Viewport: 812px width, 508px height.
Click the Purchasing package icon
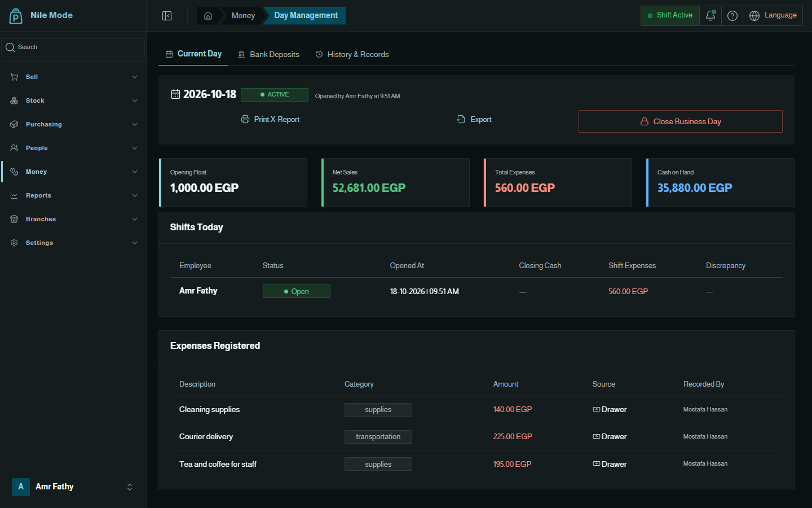click(14, 124)
